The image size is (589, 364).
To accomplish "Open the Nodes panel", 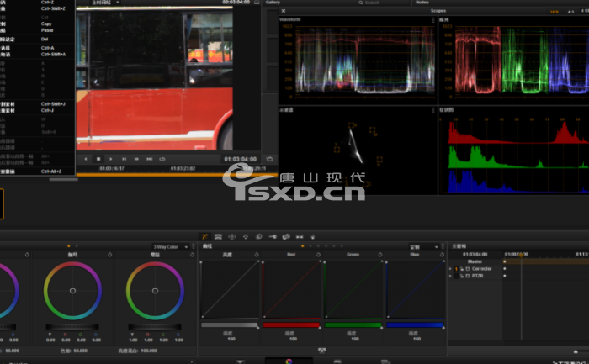I will point(422,3).
